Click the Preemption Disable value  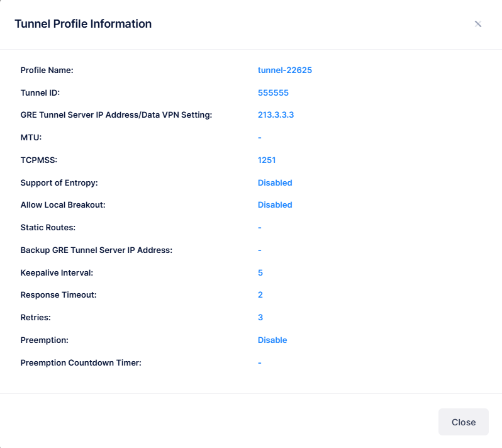pos(272,340)
